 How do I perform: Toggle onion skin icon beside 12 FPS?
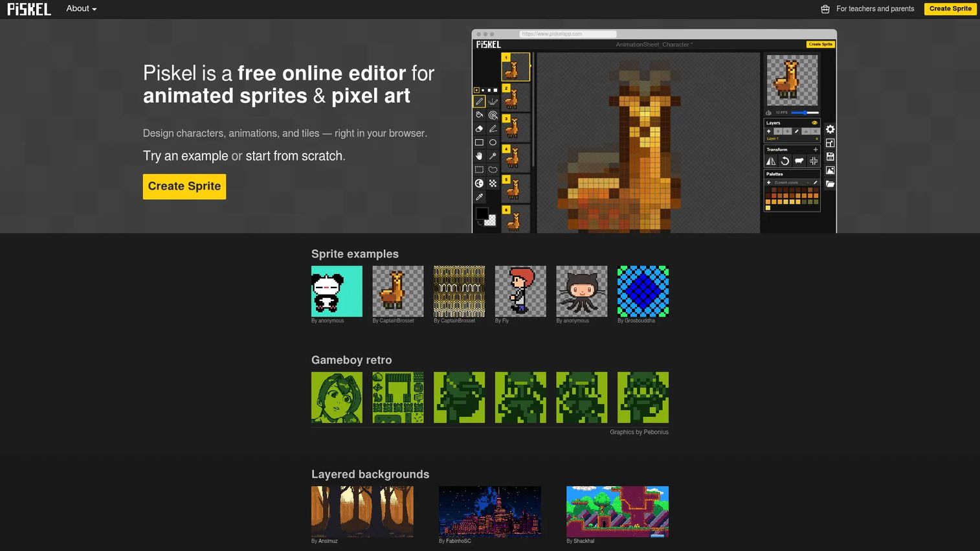[768, 113]
